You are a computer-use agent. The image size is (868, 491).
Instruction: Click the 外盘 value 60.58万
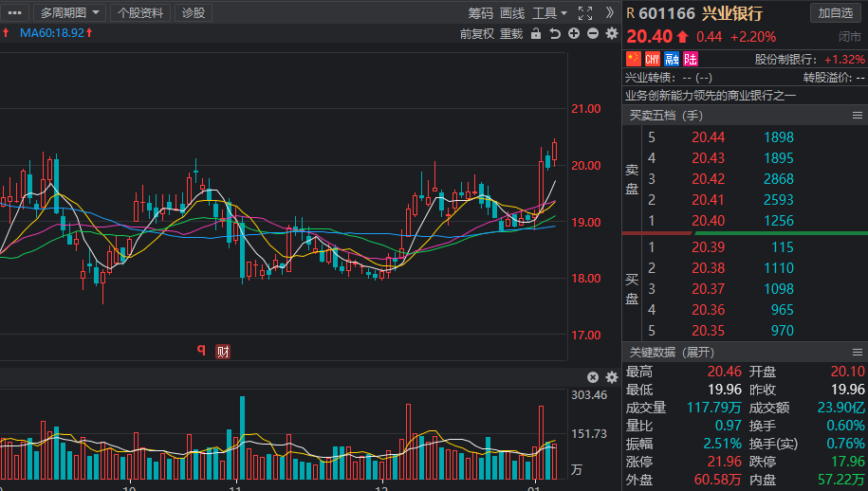point(717,480)
